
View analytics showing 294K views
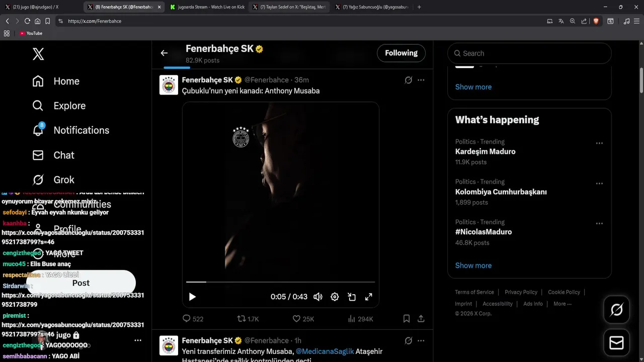coord(360,319)
